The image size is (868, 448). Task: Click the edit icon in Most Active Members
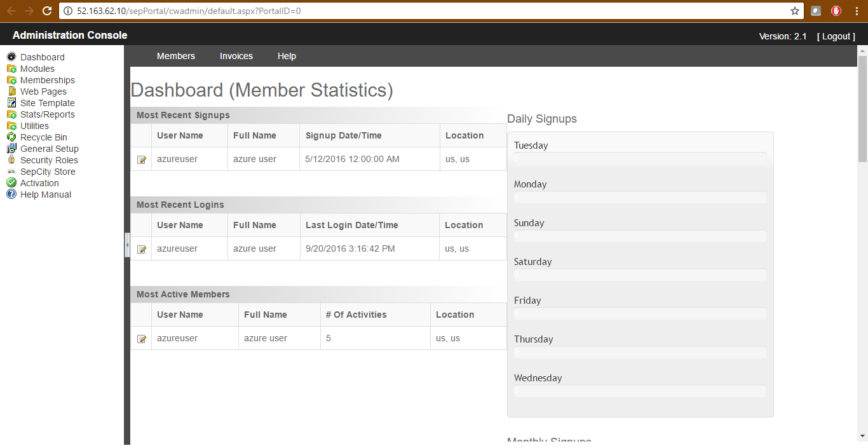(142, 339)
